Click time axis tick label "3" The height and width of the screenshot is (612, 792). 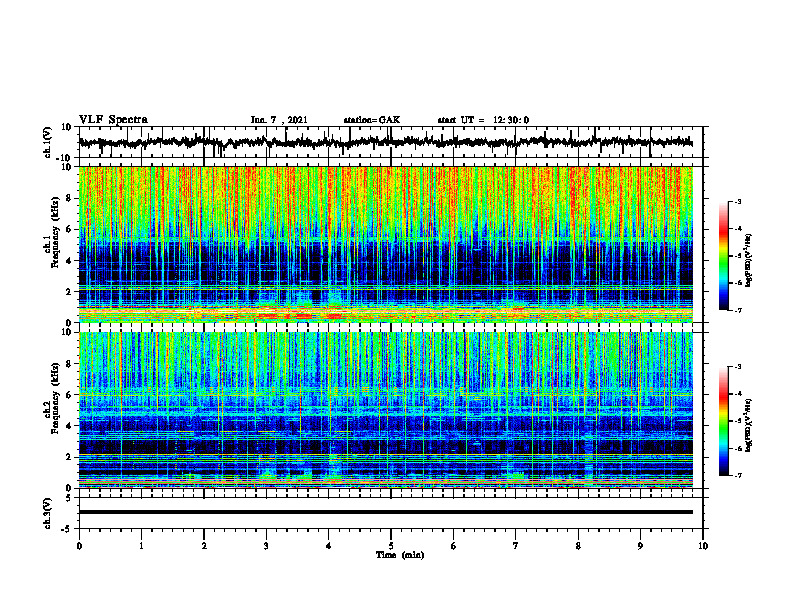click(266, 546)
